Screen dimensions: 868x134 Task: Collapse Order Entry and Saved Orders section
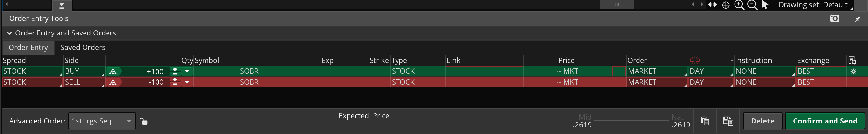coord(9,33)
